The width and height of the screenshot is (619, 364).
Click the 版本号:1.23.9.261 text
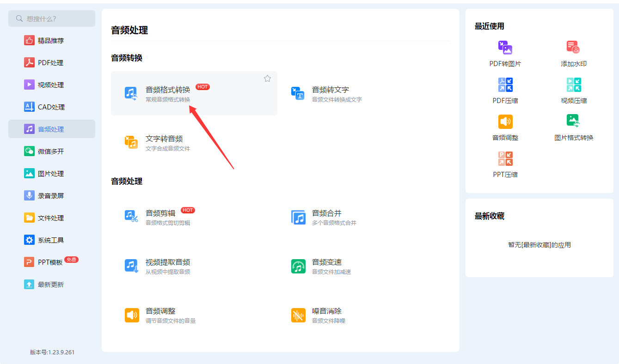[52, 352]
